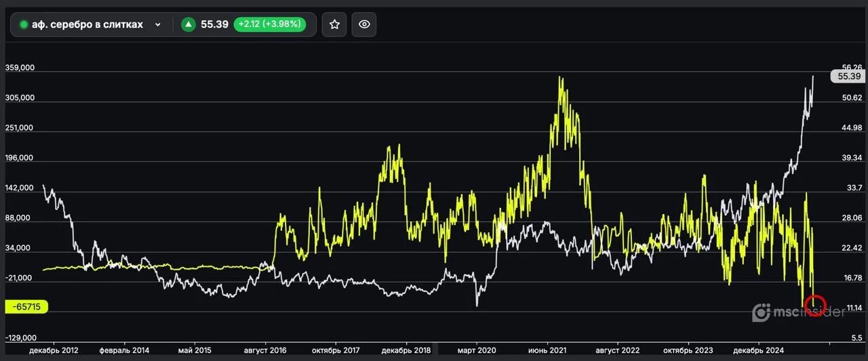Click the март 2020 date label
The image size is (868, 361).
[x=476, y=351]
